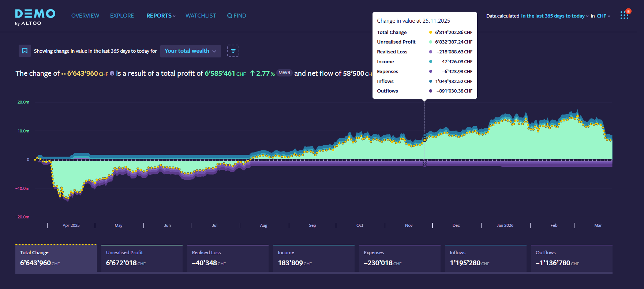This screenshot has width=644, height=289.
Task: Click the green up-arrow beside 2.77%
Action: click(252, 73)
